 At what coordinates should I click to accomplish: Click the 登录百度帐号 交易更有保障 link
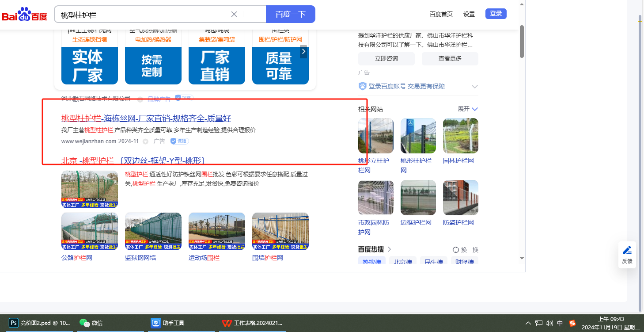(x=407, y=86)
